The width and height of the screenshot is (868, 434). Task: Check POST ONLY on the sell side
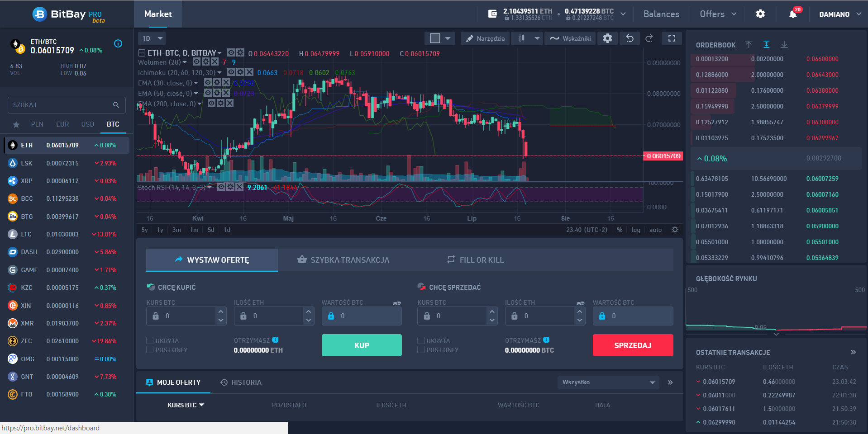(x=421, y=349)
